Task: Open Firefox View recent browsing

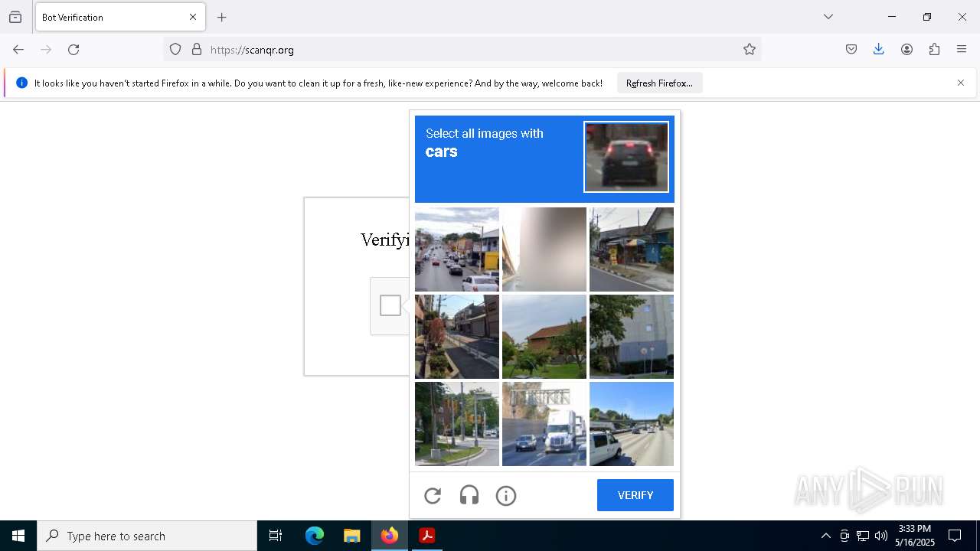Action: coord(15,17)
